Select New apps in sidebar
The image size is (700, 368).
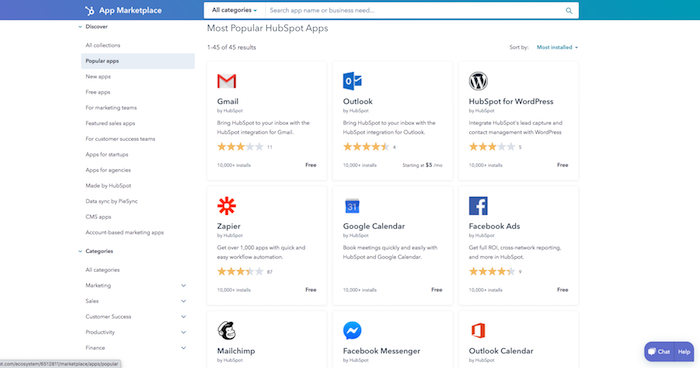pos(98,77)
